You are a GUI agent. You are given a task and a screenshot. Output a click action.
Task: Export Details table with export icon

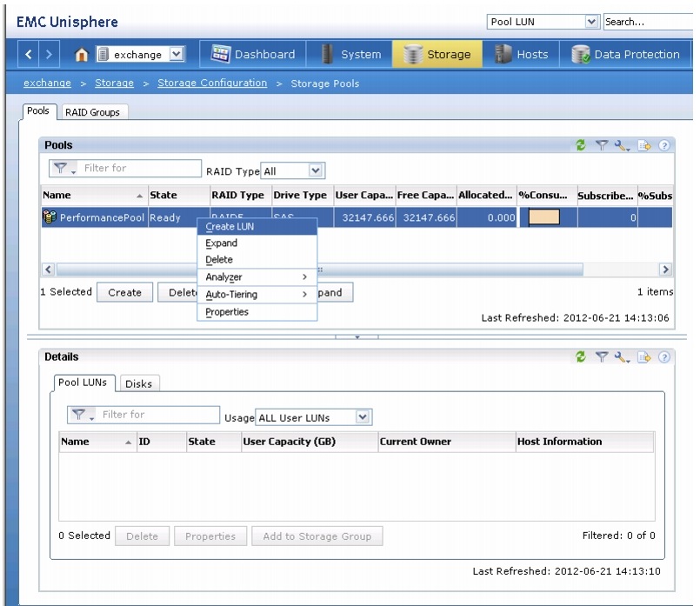(643, 357)
